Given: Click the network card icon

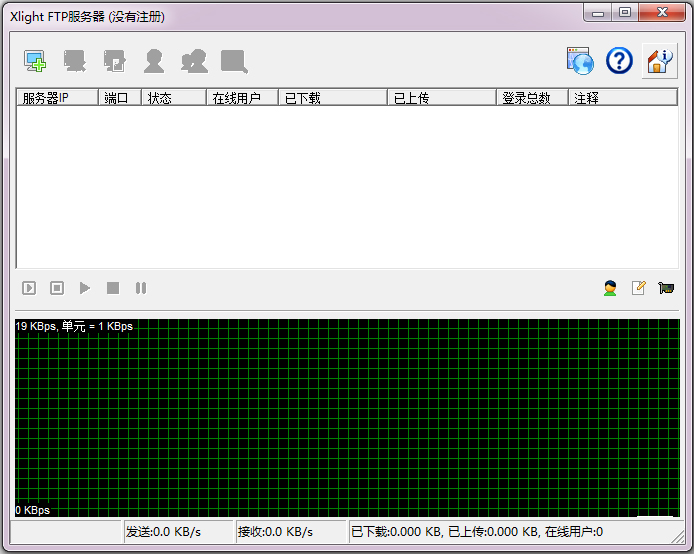Looking at the screenshot, I should [666, 288].
